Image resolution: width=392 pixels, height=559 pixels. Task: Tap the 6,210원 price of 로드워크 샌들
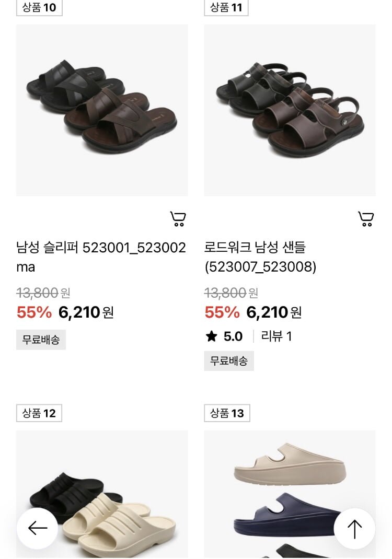(274, 312)
